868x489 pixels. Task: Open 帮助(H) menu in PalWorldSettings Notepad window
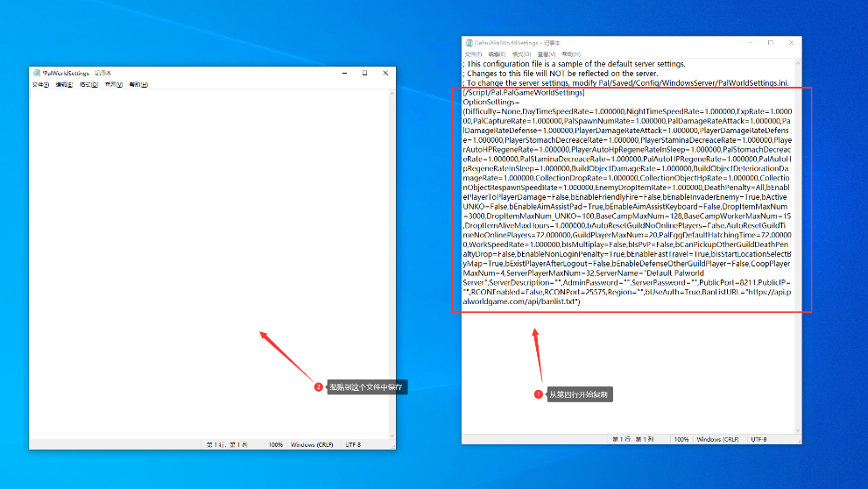(x=138, y=85)
